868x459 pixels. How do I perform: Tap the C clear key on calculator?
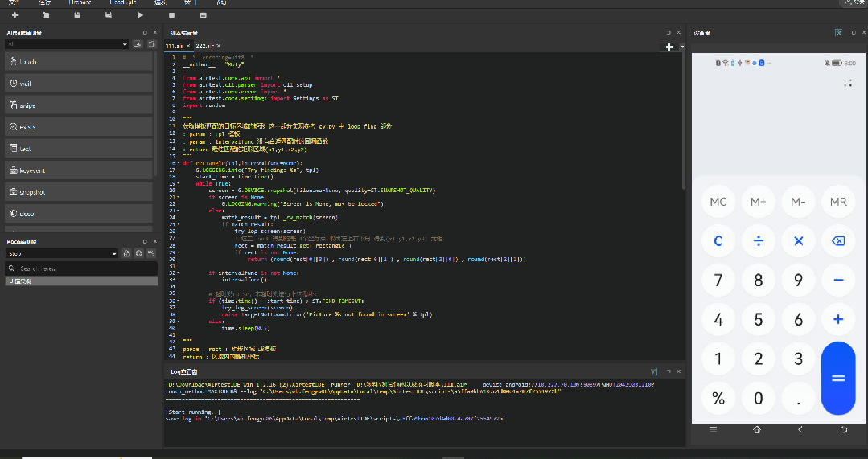click(718, 241)
